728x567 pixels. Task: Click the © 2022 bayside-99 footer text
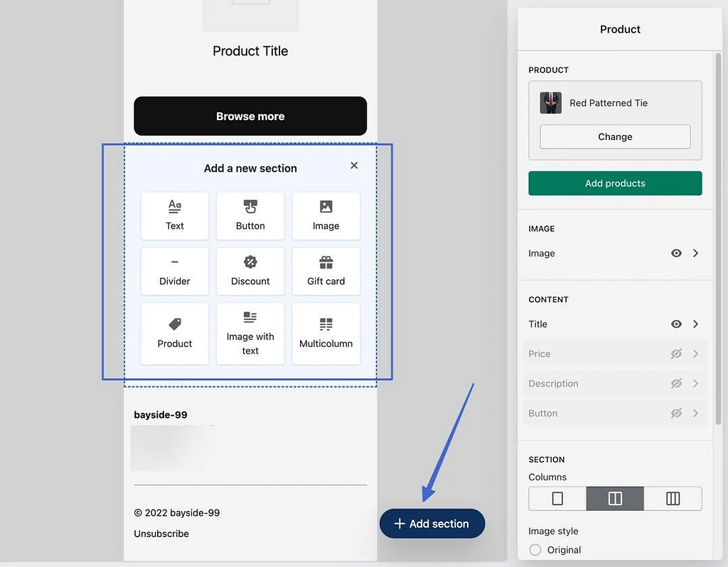(x=177, y=513)
